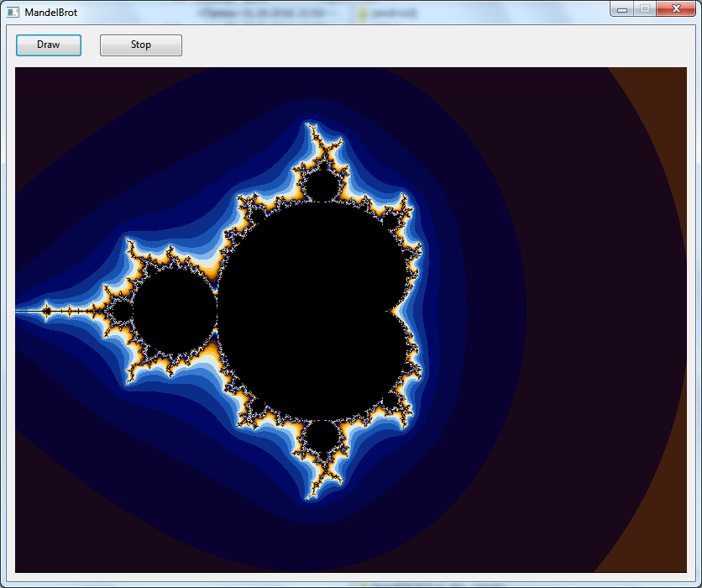The width and height of the screenshot is (702, 588).
Task: Click the MandelBrot window icon
Action: [x=13, y=13]
